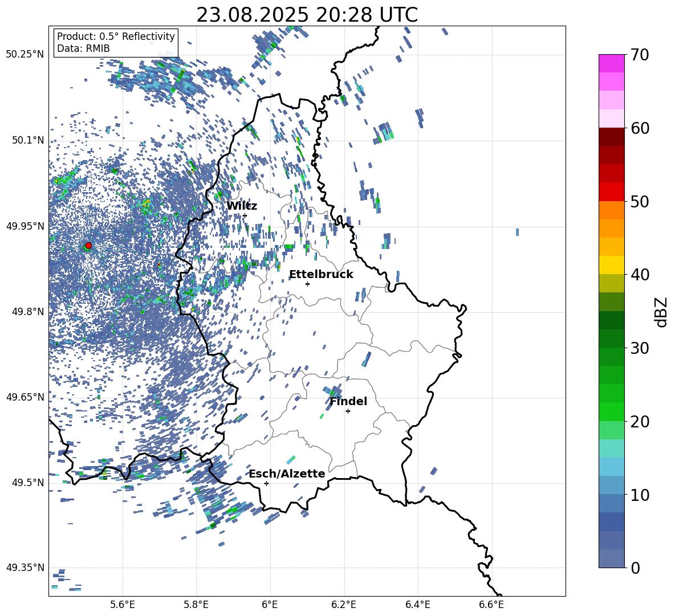Click the magenta 70 dBZ color band

tap(611, 63)
